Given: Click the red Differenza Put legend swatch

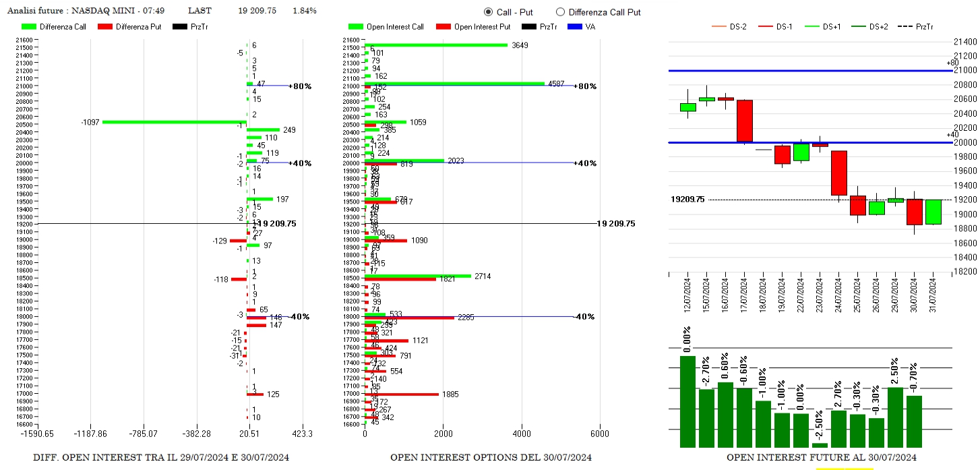Looking at the screenshot, I should [x=104, y=27].
